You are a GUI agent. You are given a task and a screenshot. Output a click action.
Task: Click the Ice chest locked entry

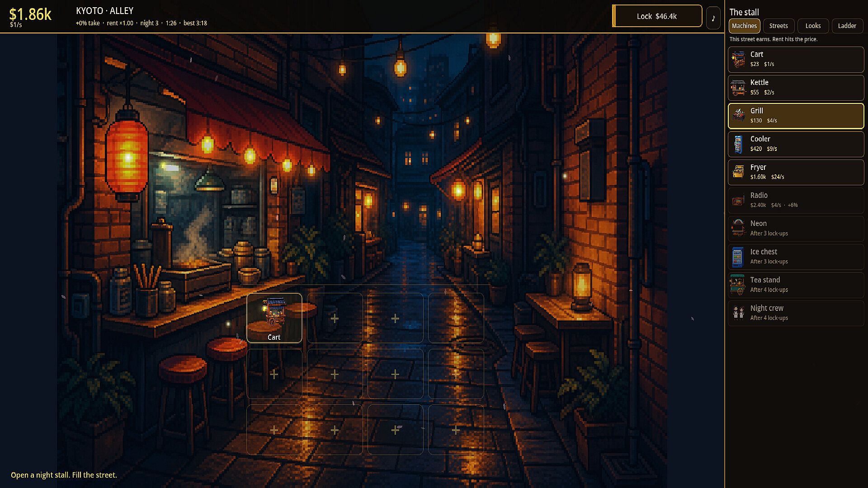pyautogui.click(x=796, y=257)
